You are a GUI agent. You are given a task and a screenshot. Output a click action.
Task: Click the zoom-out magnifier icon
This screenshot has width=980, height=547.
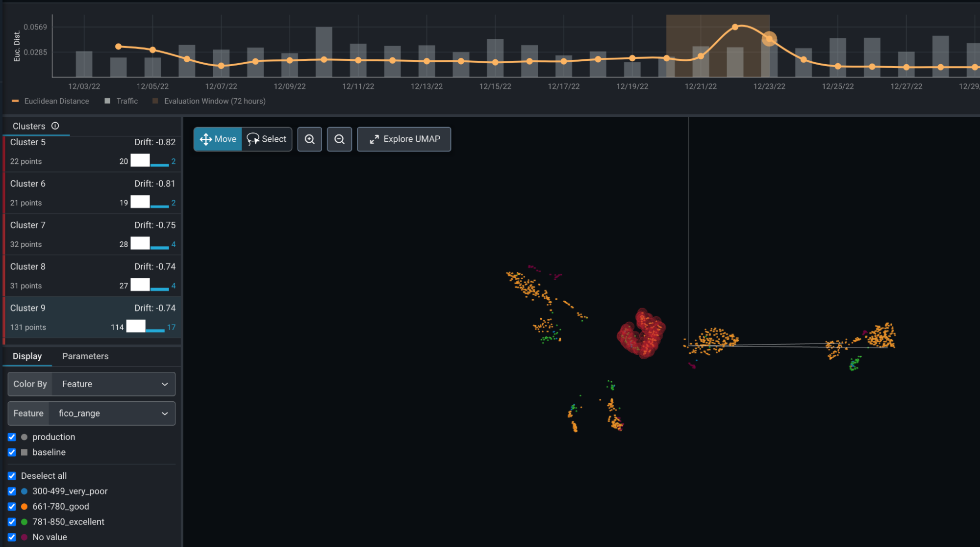click(339, 139)
